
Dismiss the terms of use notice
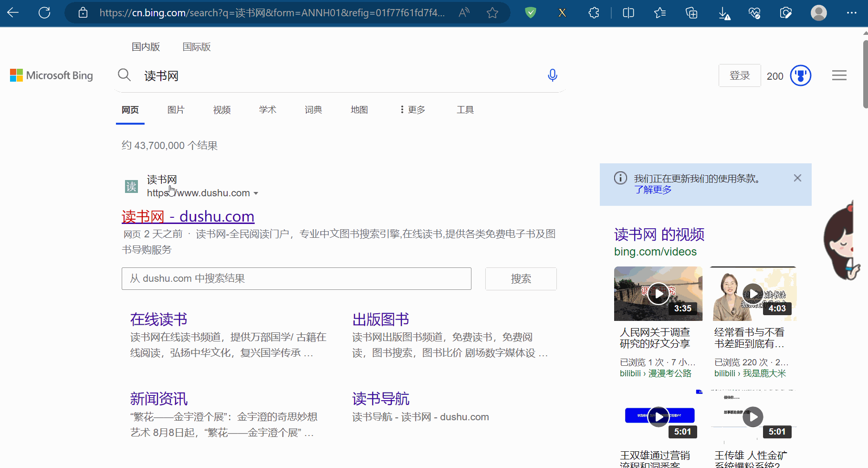coord(797,178)
